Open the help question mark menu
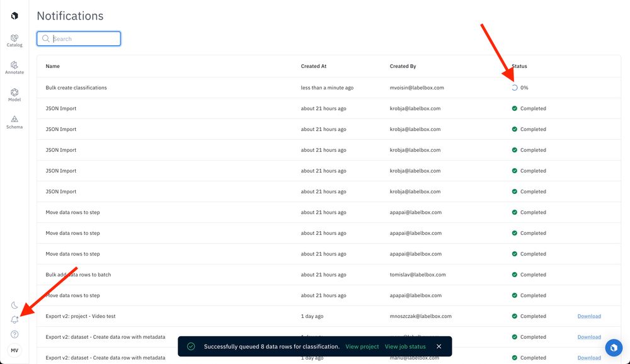Screen dimensions: 630x364 pyautogui.click(x=13, y=334)
